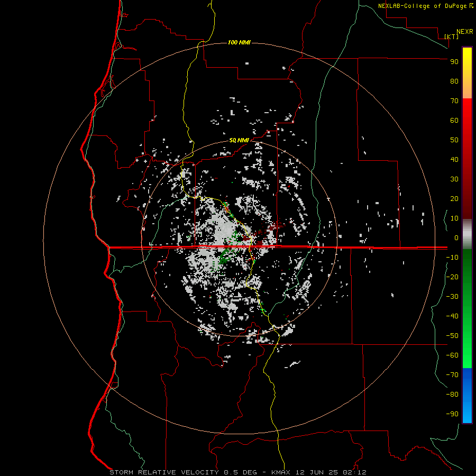The height and width of the screenshot is (476, 476).
Task: Click the NEXR label above color bar
Action: point(464,32)
